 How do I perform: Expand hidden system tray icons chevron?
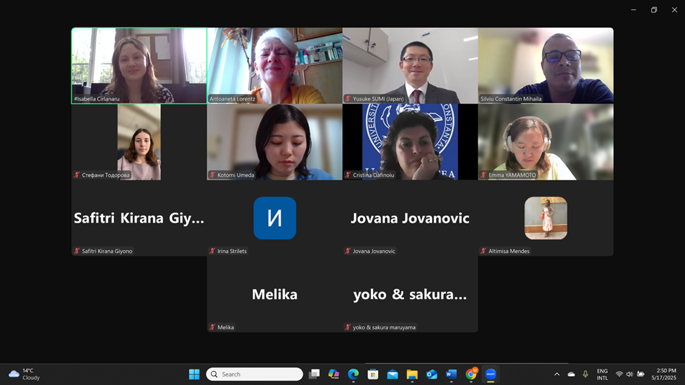pos(557,374)
